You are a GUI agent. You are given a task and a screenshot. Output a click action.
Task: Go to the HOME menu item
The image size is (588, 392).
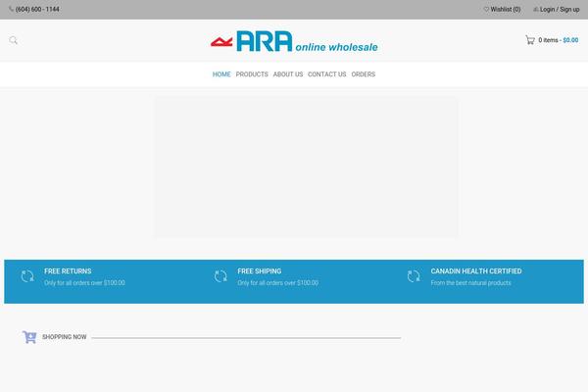coord(221,74)
